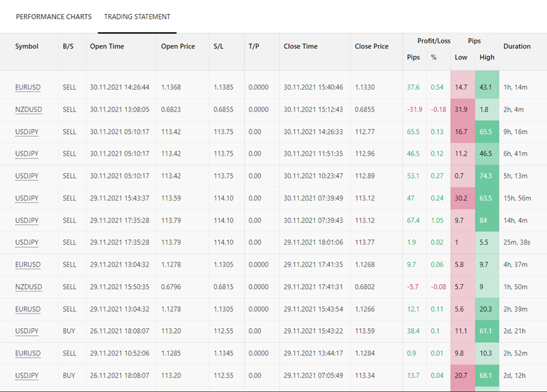
Task: Click the Close Time column header
Action: tap(300, 46)
